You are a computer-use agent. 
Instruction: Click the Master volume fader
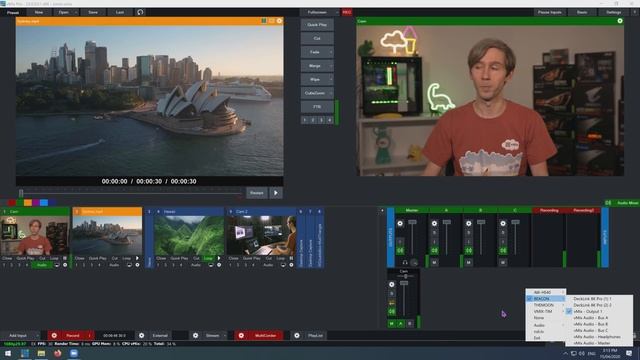(412, 222)
